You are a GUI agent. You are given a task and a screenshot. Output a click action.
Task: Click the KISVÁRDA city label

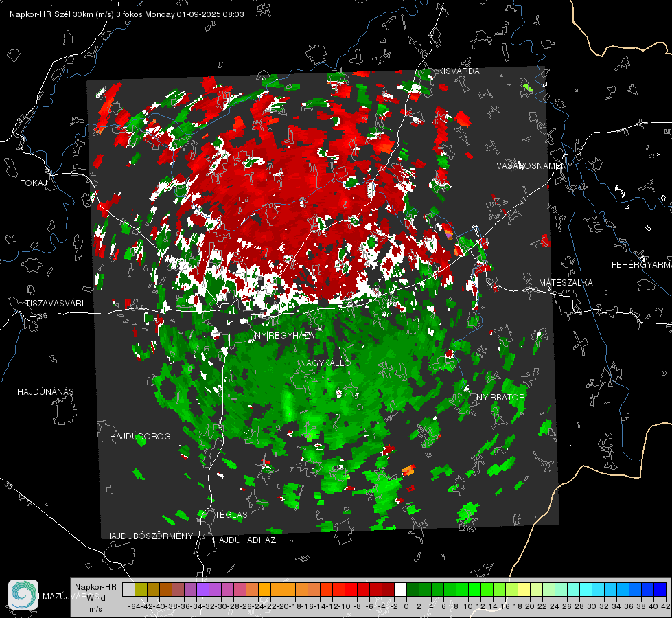point(459,71)
